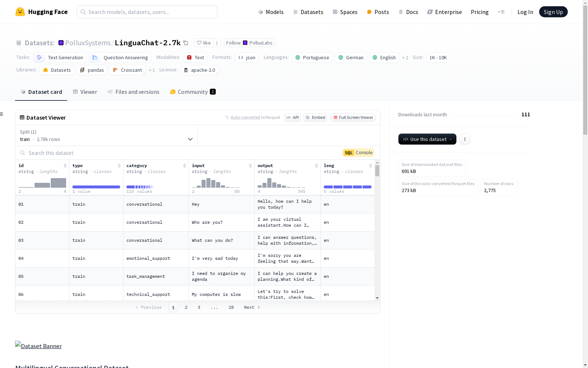Go to Datasets in the top navigation
This screenshot has width=588, height=368.
pyautogui.click(x=308, y=12)
